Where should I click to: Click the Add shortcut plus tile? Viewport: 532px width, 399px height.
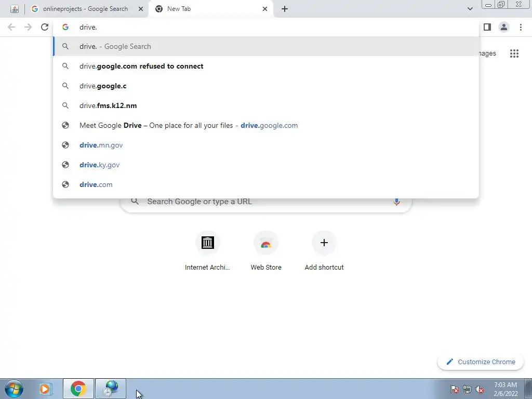(x=324, y=251)
